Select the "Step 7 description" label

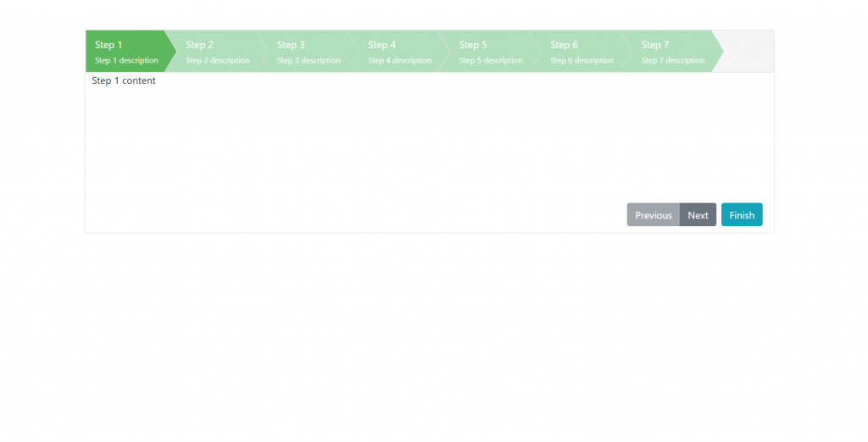[x=673, y=61]
